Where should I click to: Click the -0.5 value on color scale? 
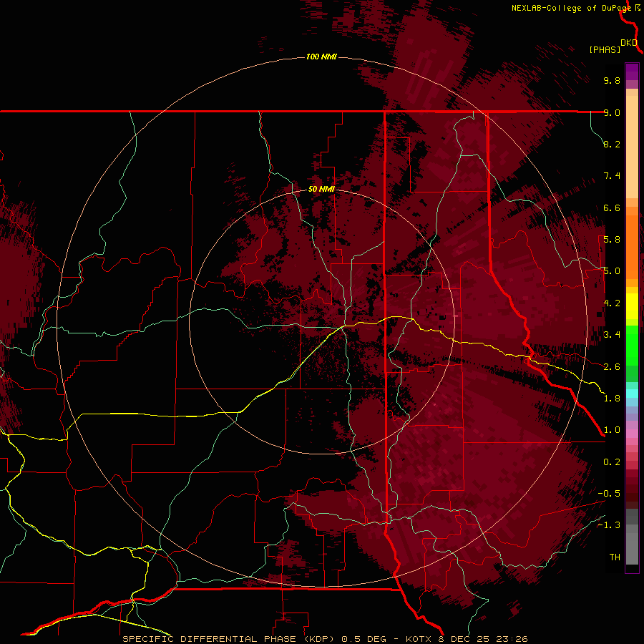click(609, 494)
